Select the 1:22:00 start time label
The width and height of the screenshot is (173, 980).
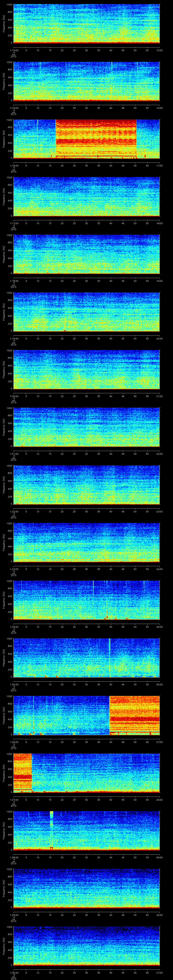coord(14,511)
